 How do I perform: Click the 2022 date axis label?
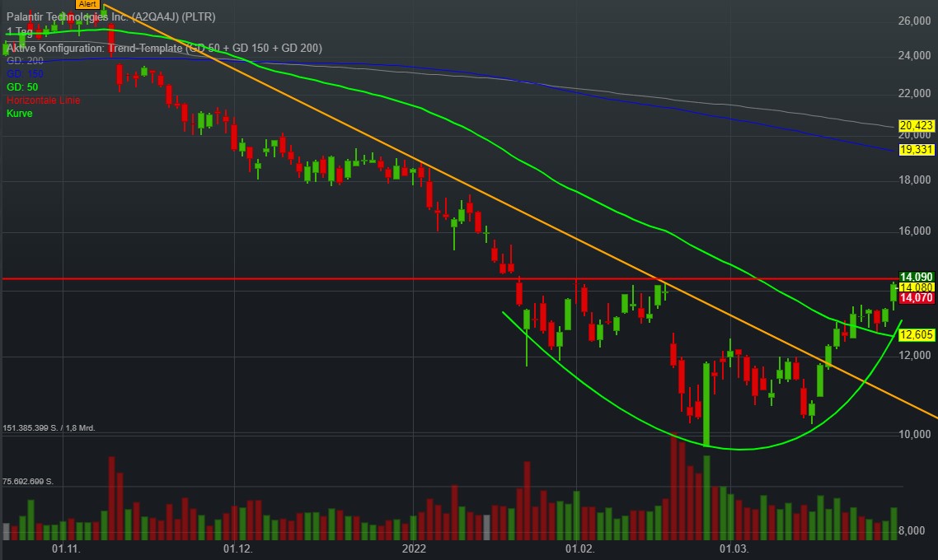point(414,548)
